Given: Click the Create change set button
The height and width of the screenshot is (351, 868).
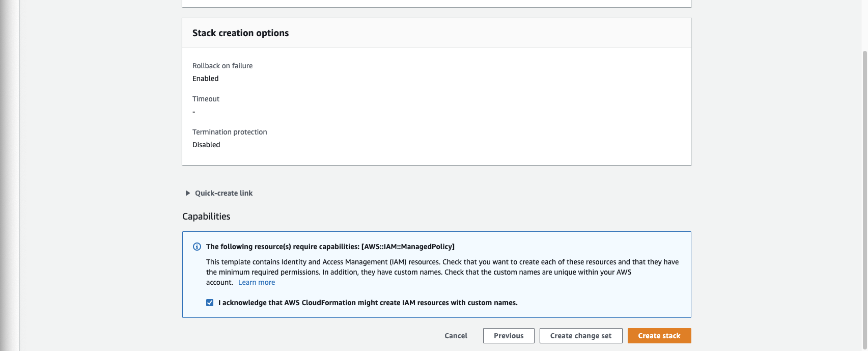Looking at the screenshot, I should tap(581, 336).
